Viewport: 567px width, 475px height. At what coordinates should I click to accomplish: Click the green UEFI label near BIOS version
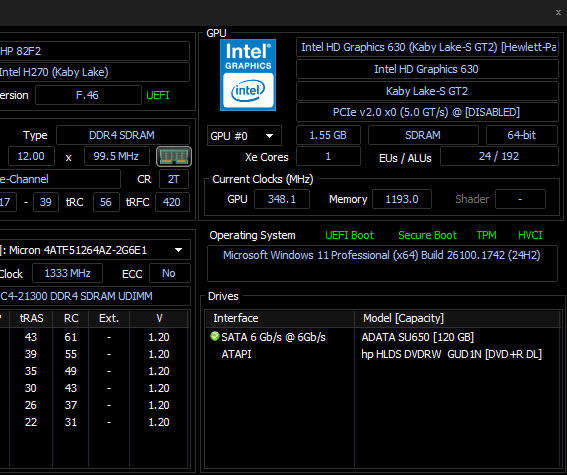coord(158,95)
